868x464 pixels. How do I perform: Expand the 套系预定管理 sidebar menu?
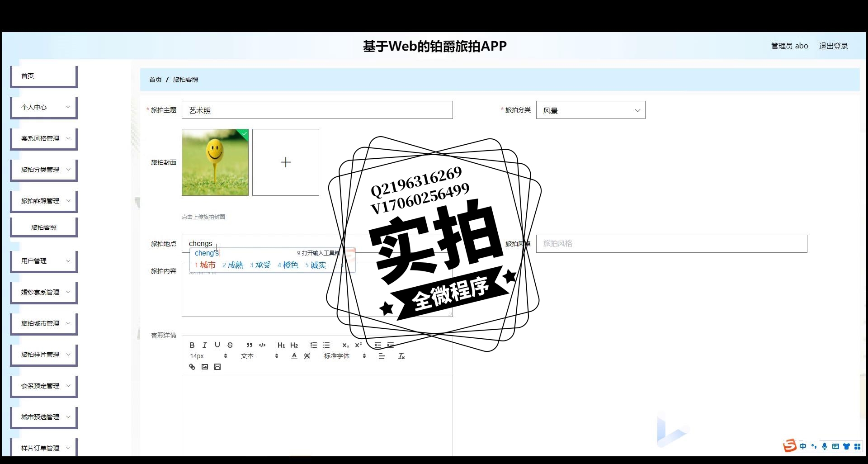(x=44, y=386)
